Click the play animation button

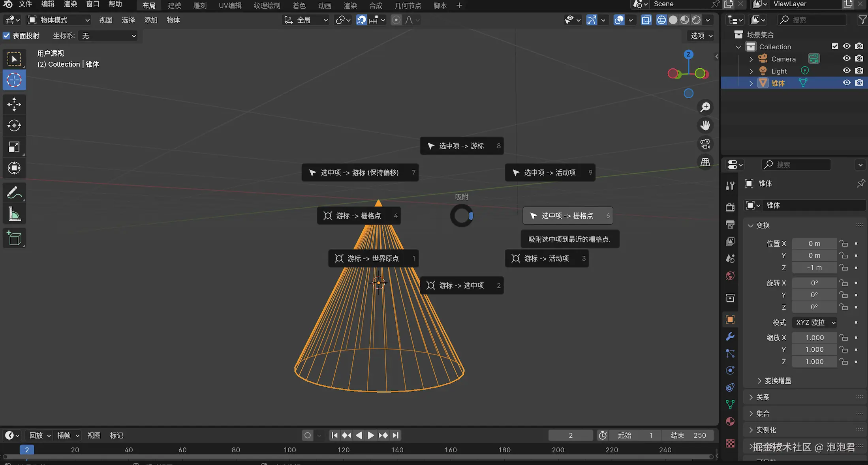point(371,435)
